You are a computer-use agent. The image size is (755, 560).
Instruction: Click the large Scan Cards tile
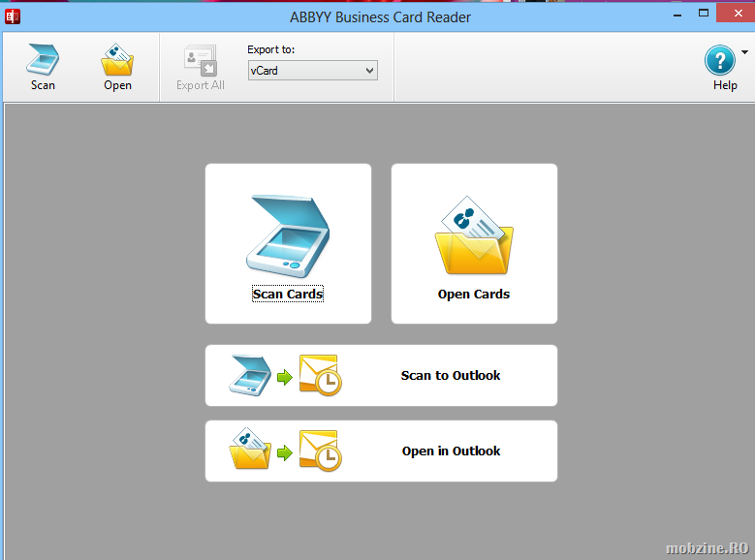click(x=288, y=243)
